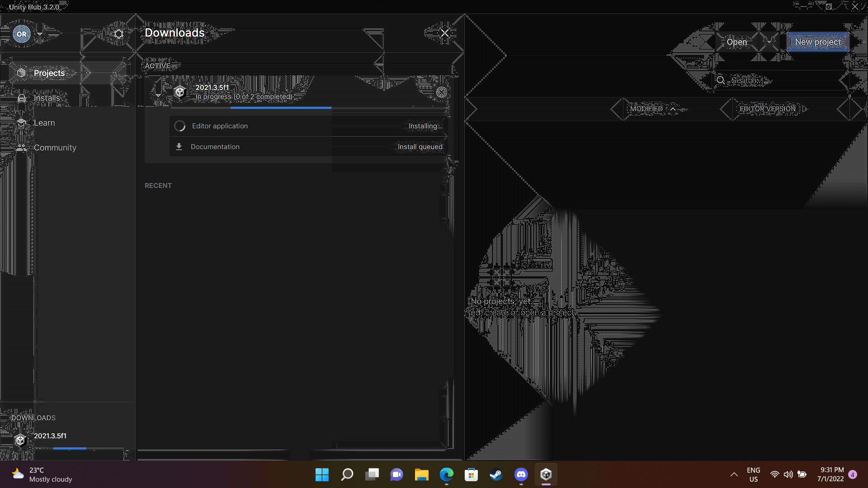Cancel the 2021.3.5f1 download

click(x=441, y=92)
